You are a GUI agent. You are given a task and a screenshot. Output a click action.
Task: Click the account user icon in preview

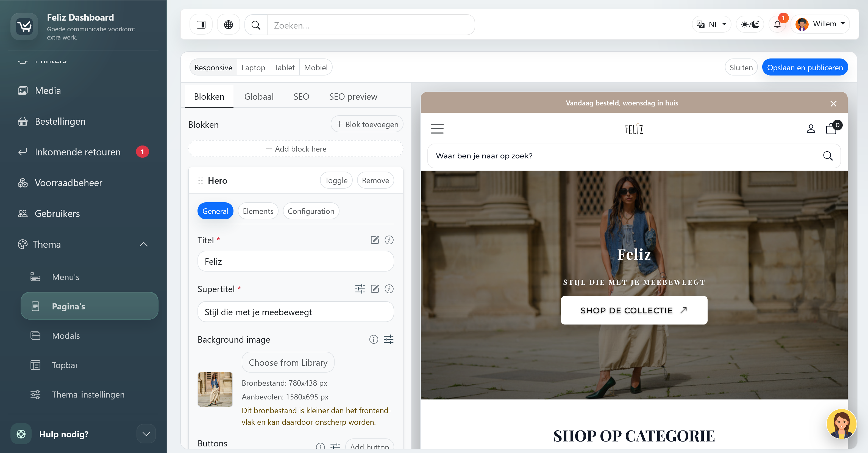pos(811,129)
